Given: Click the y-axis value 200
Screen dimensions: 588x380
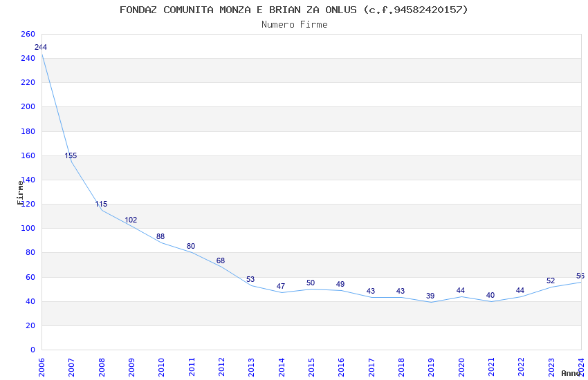Looking at the screenshot, I should click(28, 106).
